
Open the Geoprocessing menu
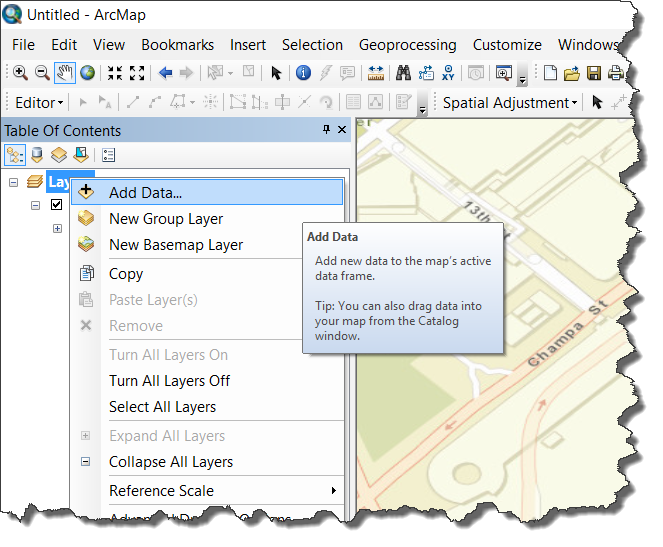tap(408, 45)
